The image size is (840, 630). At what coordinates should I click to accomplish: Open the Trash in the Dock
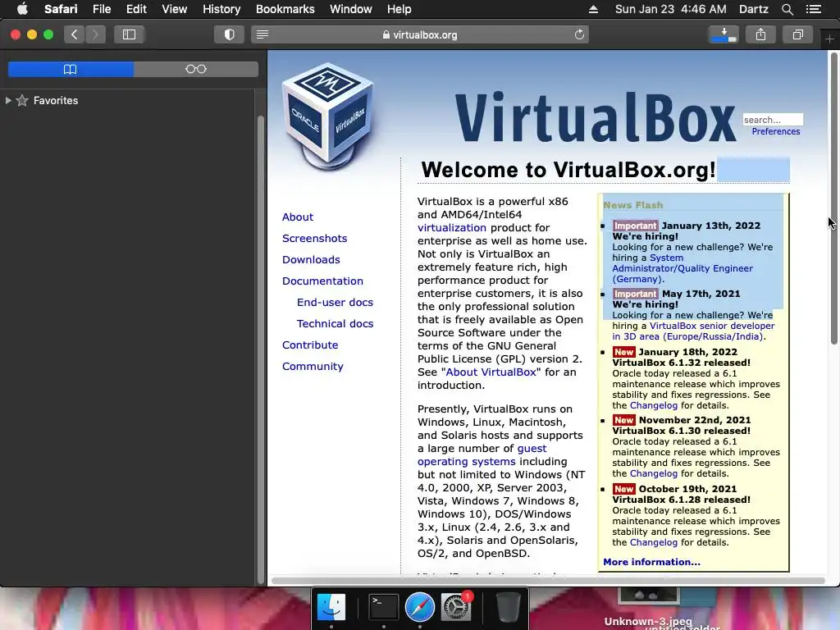point(508,607)
